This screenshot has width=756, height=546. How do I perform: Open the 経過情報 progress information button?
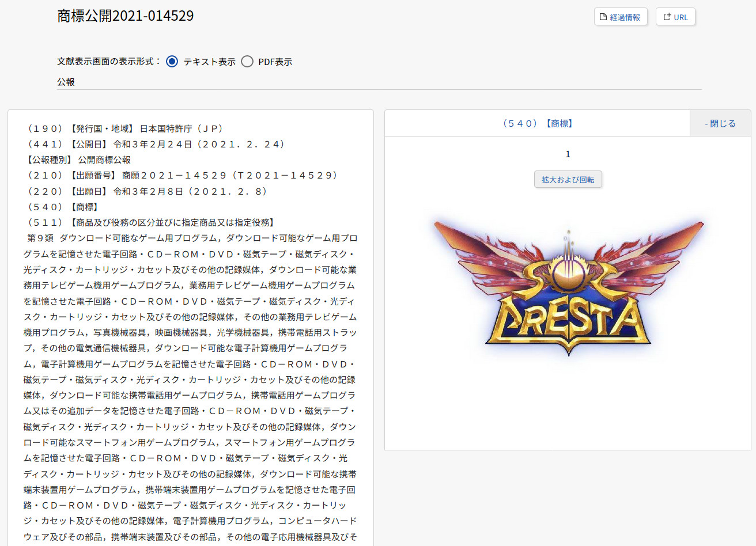pos(621,17)
